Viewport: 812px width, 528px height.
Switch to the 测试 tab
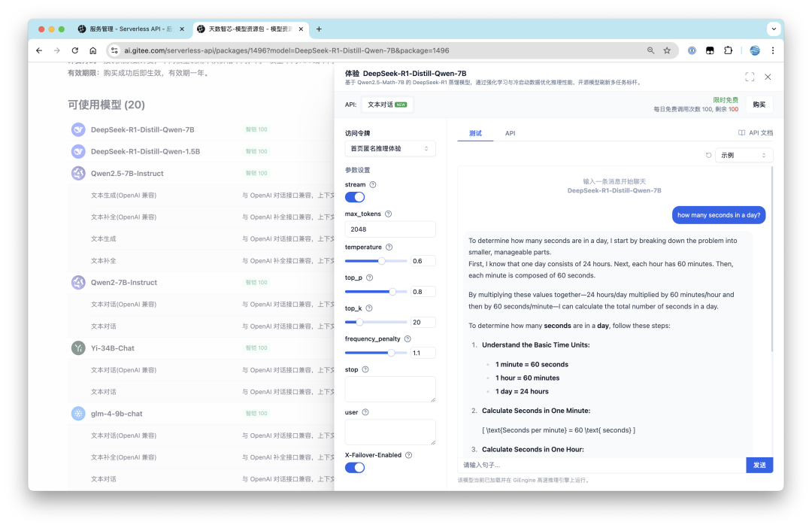tap(475, 133)
